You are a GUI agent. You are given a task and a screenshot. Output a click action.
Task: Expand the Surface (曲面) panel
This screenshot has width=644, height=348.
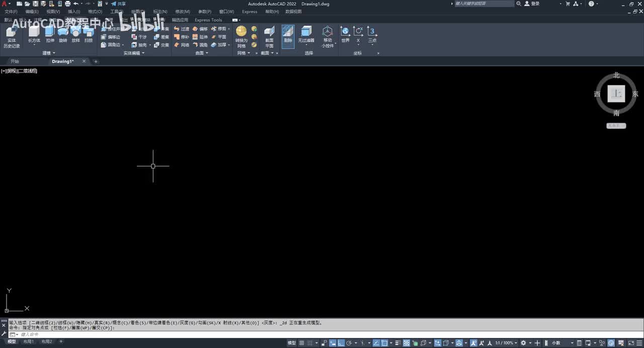(201, 53)
